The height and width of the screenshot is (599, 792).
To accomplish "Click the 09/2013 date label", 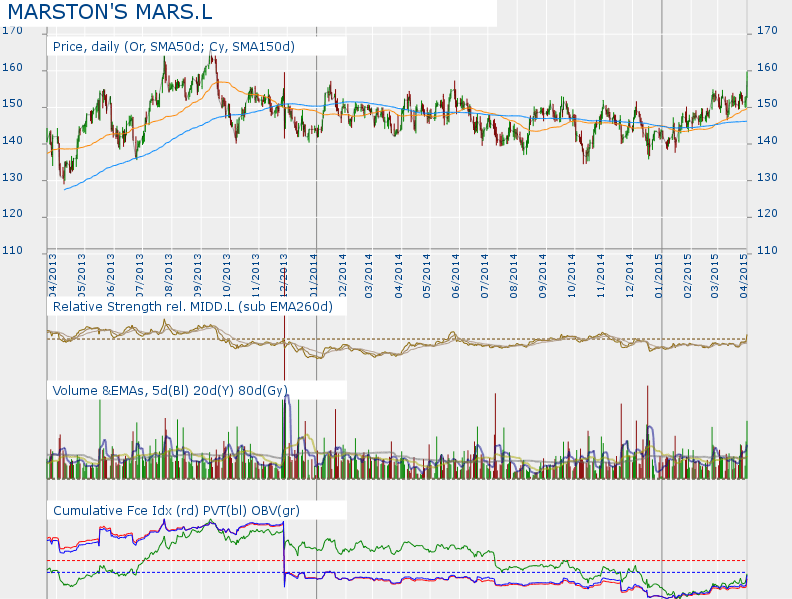I will tap(197, 276).
